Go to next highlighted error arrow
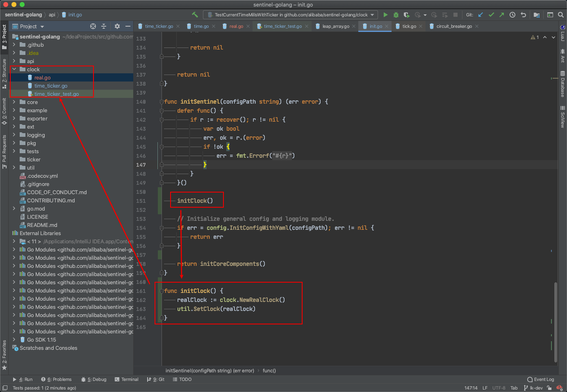Viewport: 567px width, 392px height. (x=553, y=37)
